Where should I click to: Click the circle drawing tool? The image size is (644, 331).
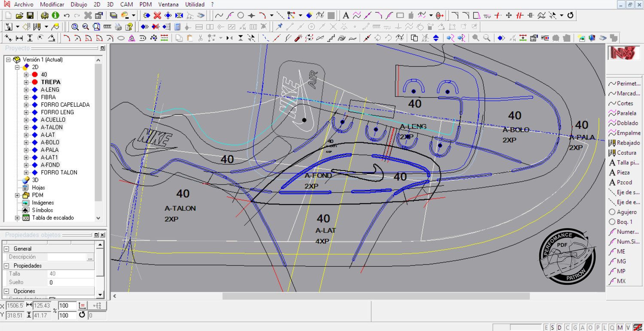[241, 15]
